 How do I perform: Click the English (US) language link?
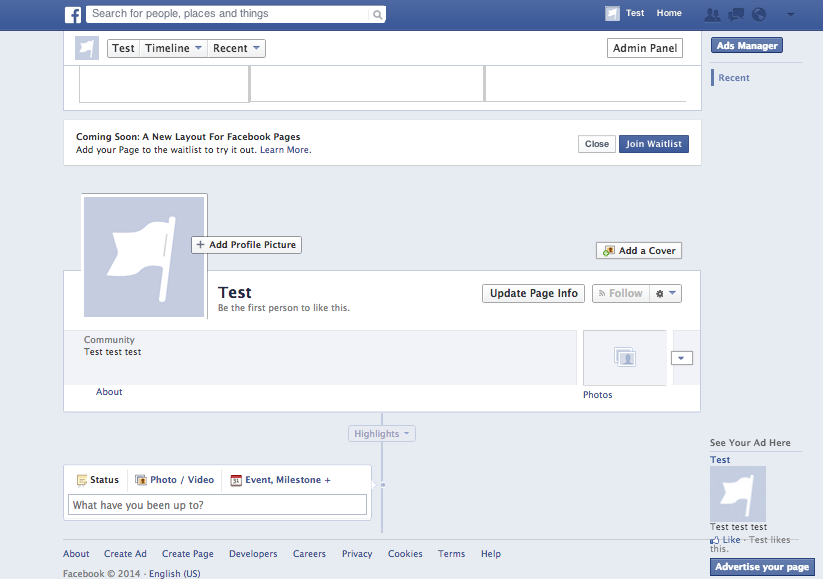point(175,574)
